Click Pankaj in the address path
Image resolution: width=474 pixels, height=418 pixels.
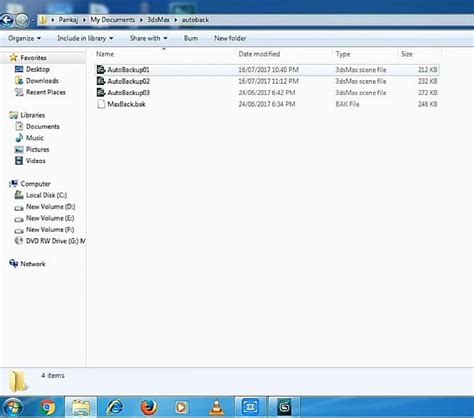point(68,20)
